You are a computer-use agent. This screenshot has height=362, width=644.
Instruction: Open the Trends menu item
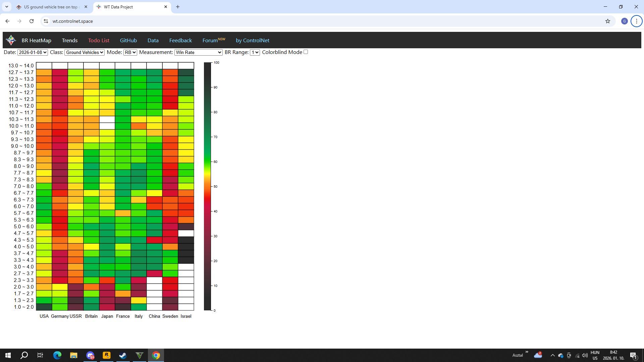click(69, 40)
